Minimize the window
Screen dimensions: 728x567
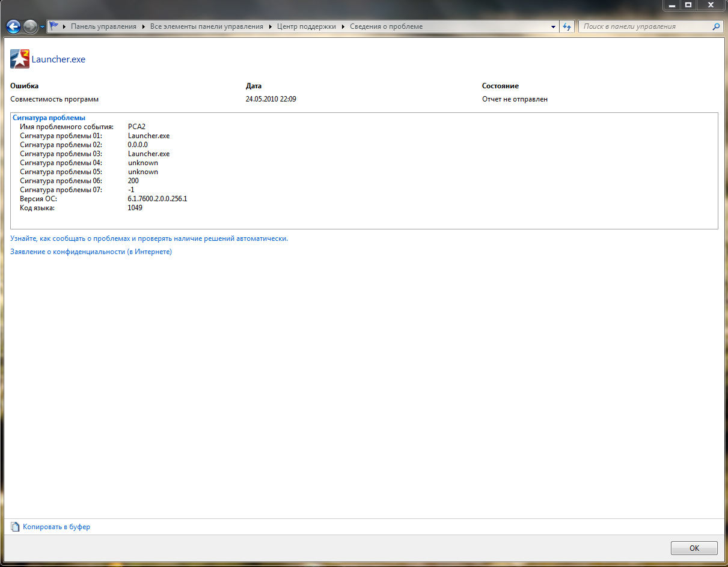[672, 5]
